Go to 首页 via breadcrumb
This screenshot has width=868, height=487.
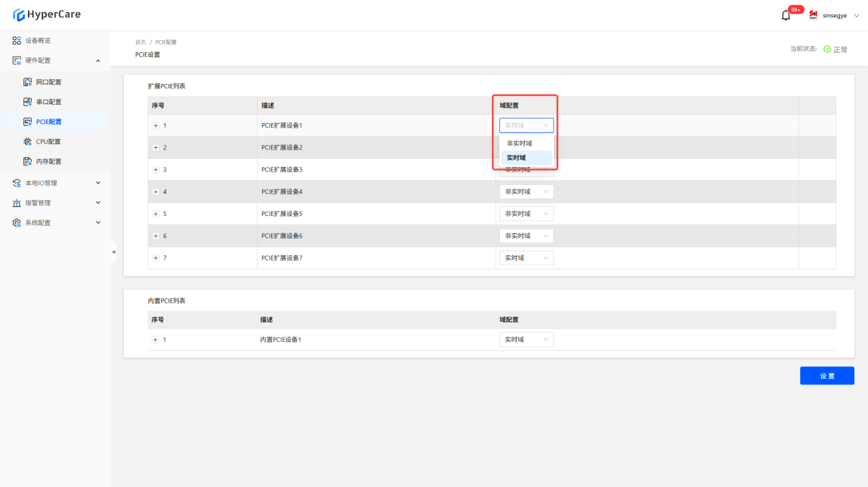[140, 42]
